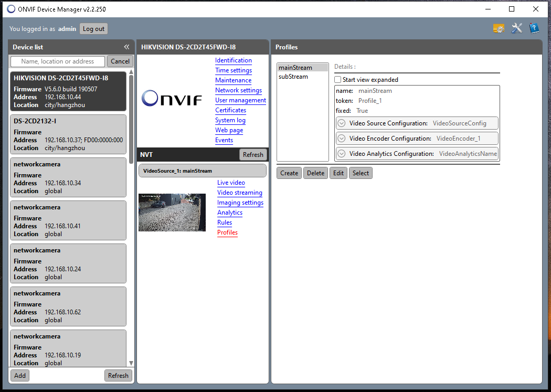Click Cancel next to the search field
The image size is (551, 392).
[x=120, y=61]
